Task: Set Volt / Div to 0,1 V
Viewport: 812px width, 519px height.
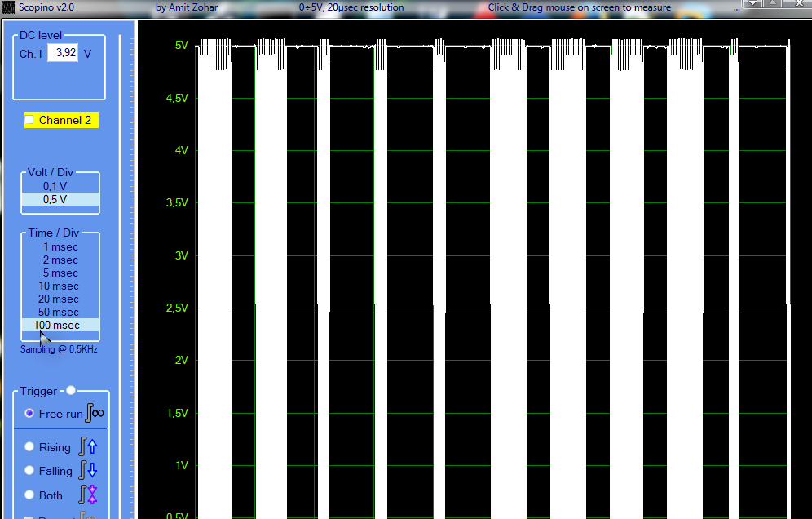Action: 55,186
